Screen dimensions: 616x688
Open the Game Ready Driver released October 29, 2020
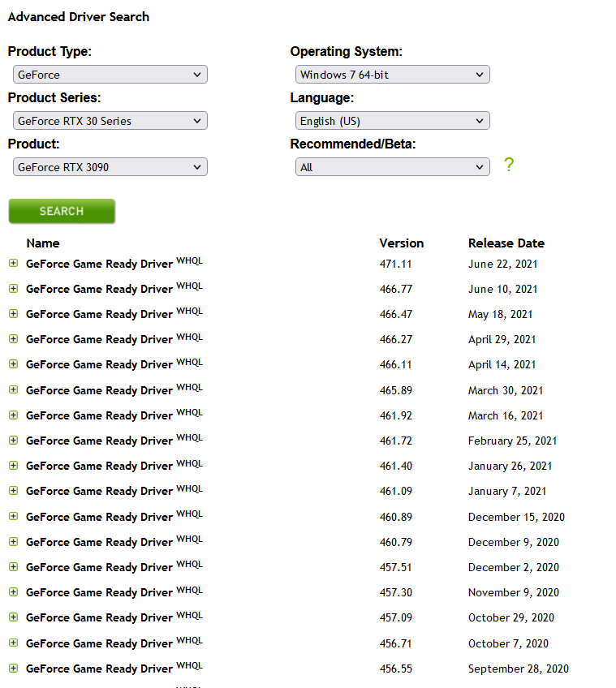(99, 617)
